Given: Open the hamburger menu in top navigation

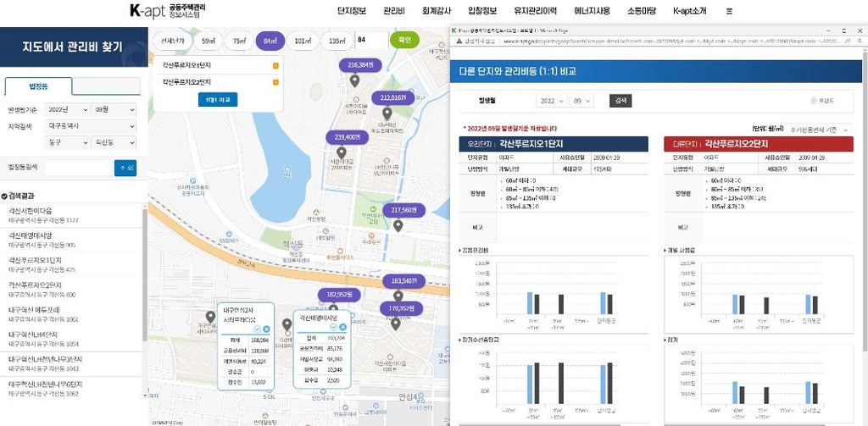Looking at the screenshot, I should 728,11.
